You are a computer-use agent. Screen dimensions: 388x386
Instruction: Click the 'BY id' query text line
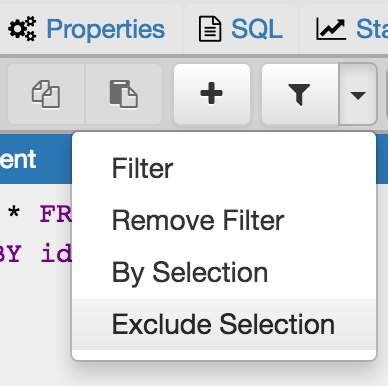35,253
